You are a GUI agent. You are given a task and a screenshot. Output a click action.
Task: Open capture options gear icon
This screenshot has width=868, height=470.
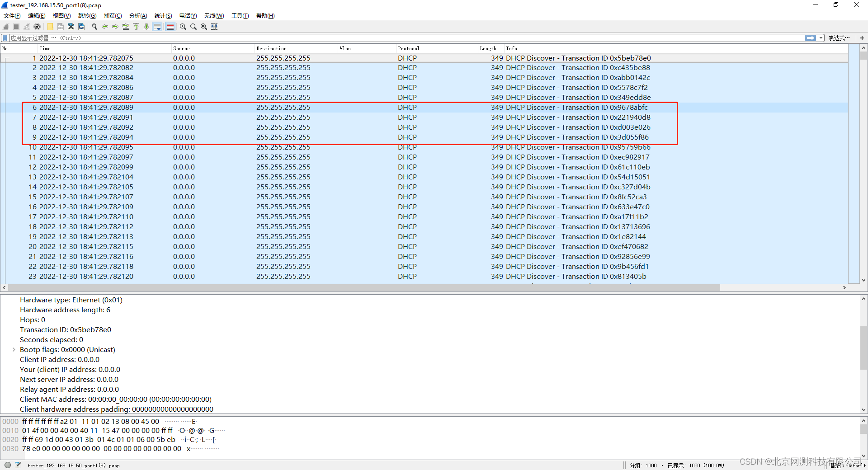37,27
